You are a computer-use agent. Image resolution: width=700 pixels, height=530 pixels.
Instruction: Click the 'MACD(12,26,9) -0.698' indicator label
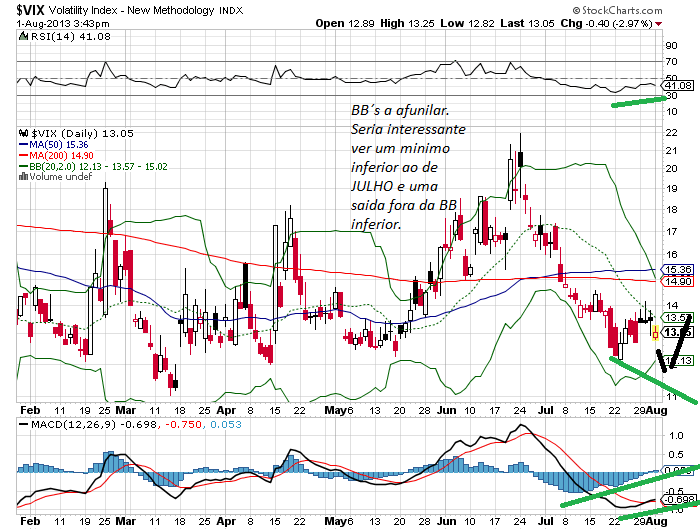[x=94, y=424]
